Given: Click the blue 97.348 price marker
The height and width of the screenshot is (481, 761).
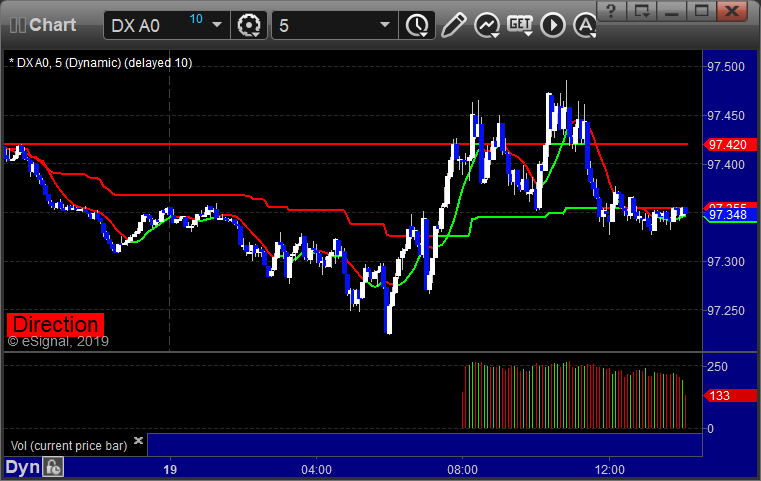Looking at the screenshot, I should pos(730,215).
